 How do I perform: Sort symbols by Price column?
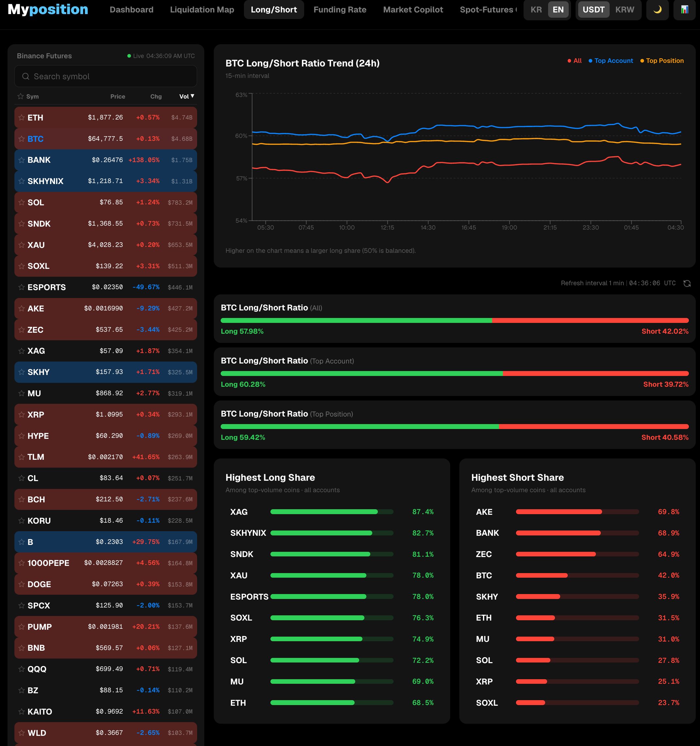pos(118,96)
